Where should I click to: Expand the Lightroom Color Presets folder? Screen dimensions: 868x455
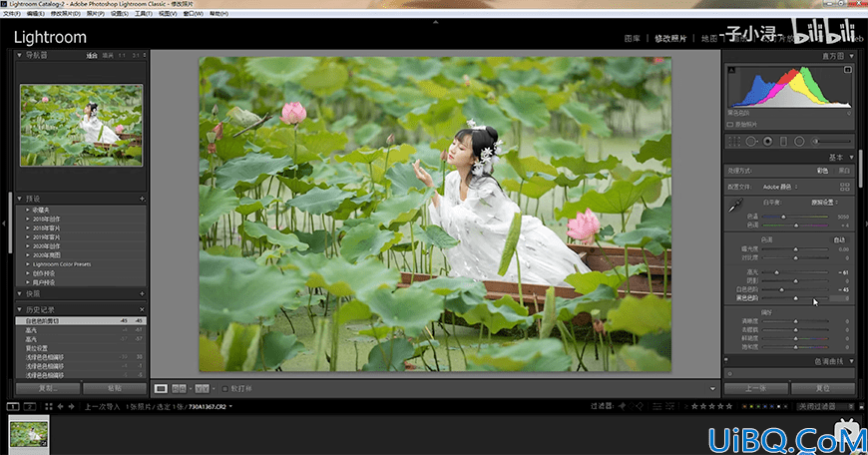coord(28,264)
